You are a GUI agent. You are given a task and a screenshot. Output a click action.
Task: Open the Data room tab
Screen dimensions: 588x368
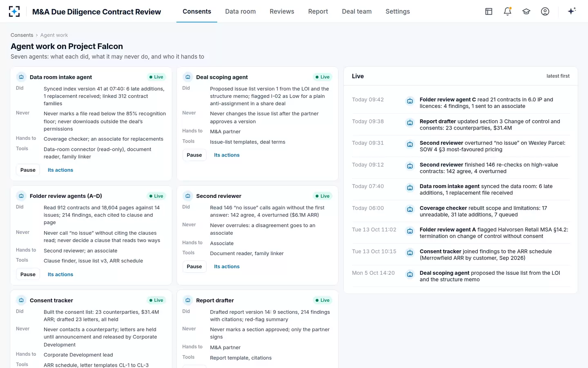(x=241, y=11)
